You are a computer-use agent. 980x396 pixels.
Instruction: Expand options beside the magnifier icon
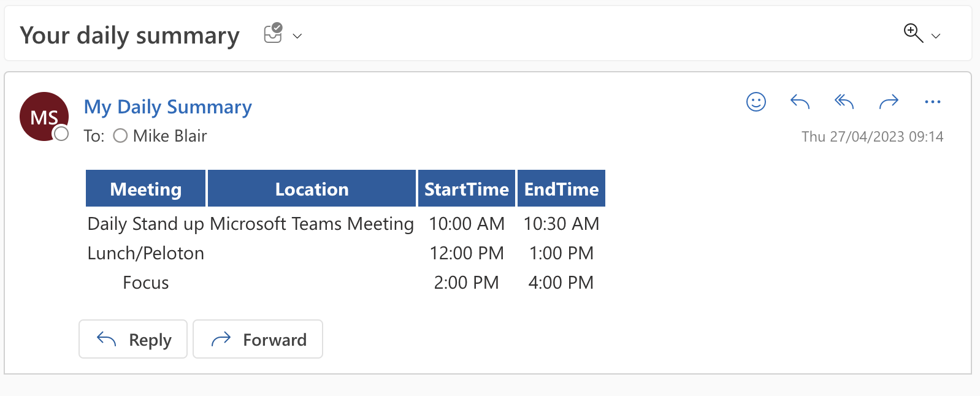click(x=936, y=37)
